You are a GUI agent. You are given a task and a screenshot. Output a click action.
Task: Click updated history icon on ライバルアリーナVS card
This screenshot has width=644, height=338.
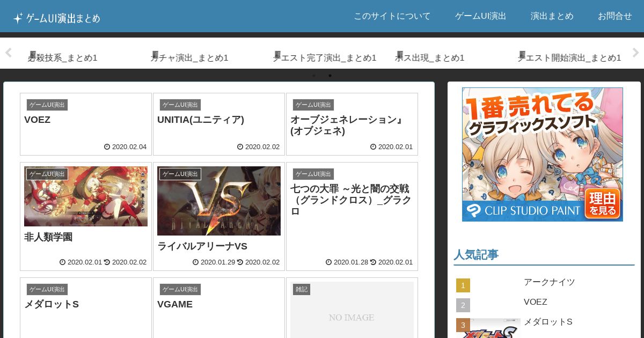240,262
